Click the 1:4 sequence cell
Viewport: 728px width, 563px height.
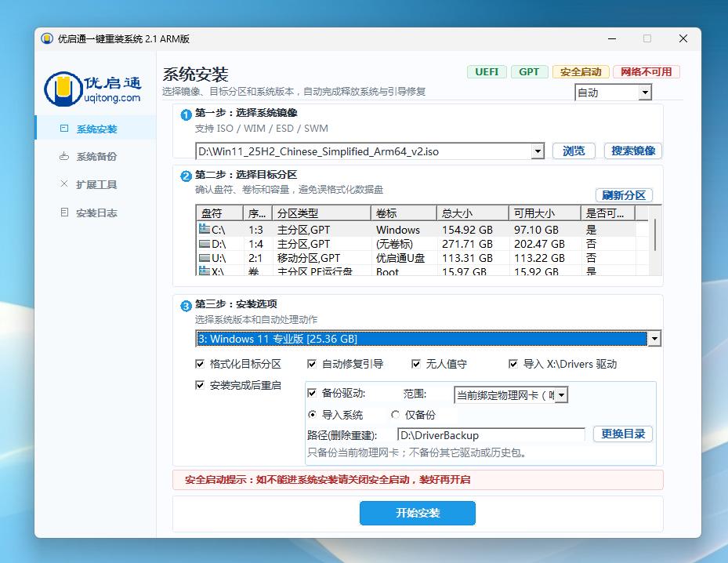(x=255, y=244)
